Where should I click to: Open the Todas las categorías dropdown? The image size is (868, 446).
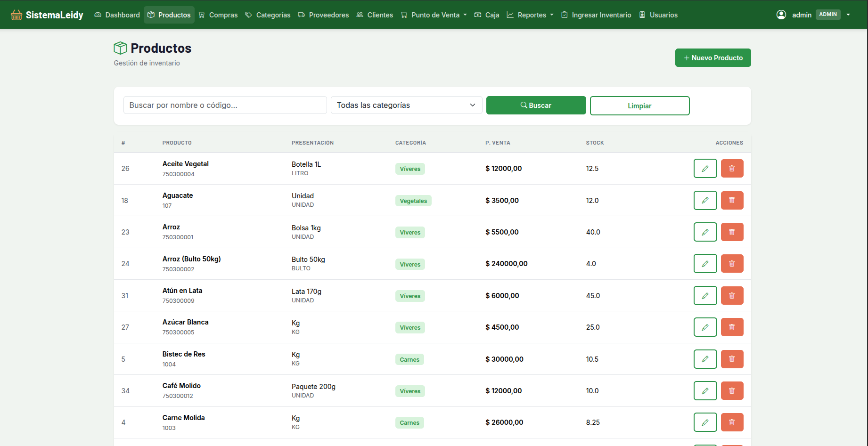(406, 105)
